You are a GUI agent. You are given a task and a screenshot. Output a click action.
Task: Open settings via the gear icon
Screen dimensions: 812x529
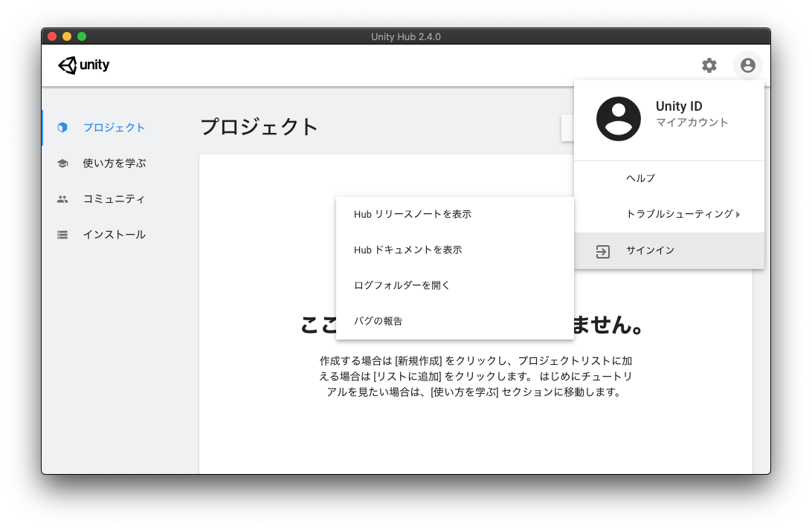coord(709,65)
